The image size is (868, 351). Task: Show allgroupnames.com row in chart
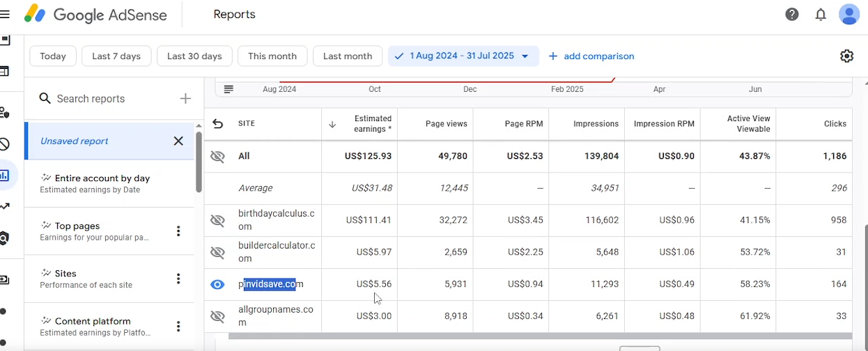point(218,316)
